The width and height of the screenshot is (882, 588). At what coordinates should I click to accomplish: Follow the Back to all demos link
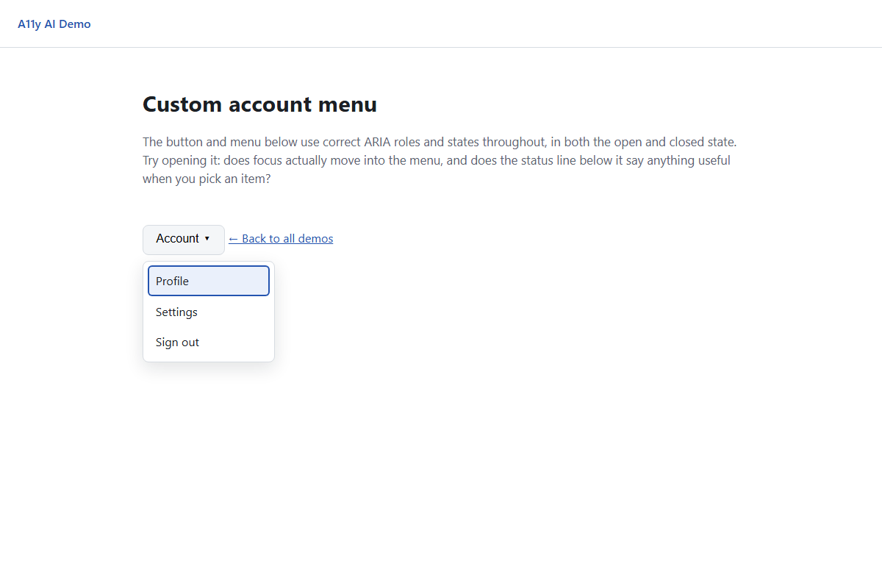(281, 239)
